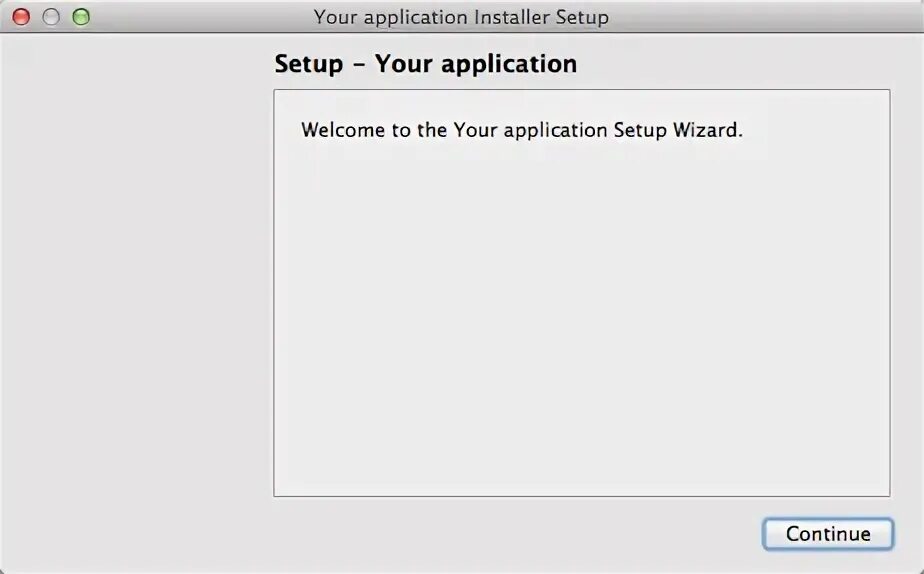The image size is (924, 574).
Task: Click the 'Your application Installer Setup' window title
Action: 461,17
